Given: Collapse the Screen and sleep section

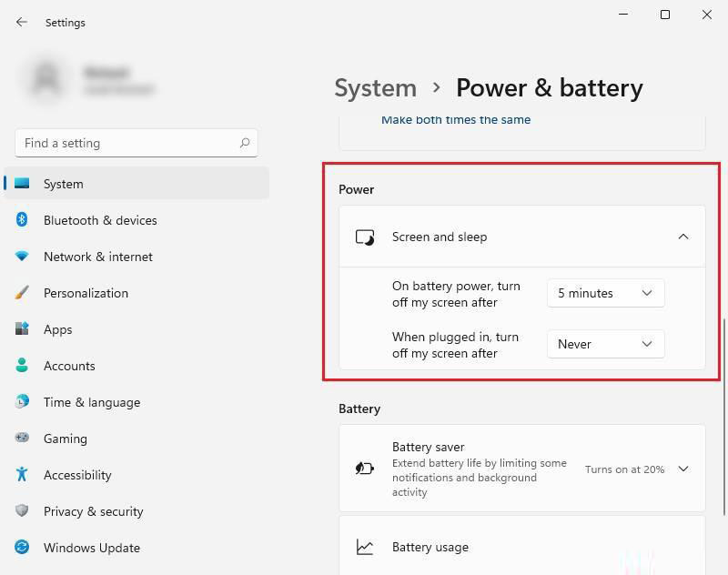Looking at the screenshot, I should point(683,236).
